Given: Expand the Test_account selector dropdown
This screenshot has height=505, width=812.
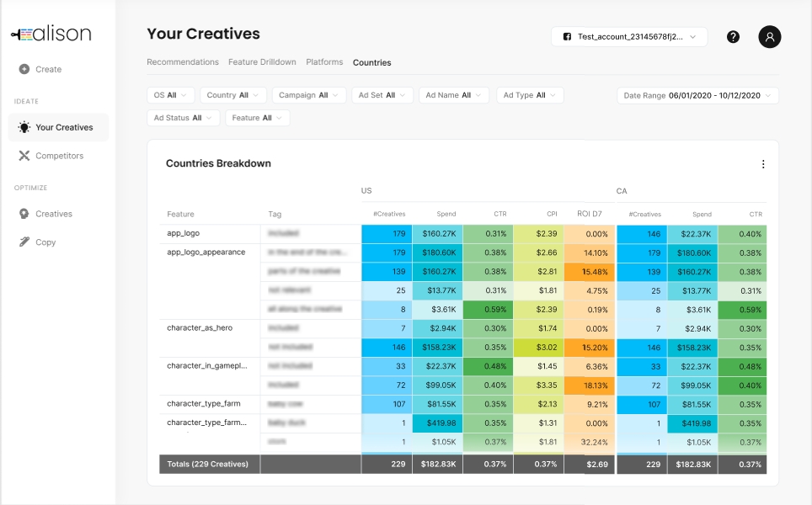Looking at the screenshot, I should [629, 37].
